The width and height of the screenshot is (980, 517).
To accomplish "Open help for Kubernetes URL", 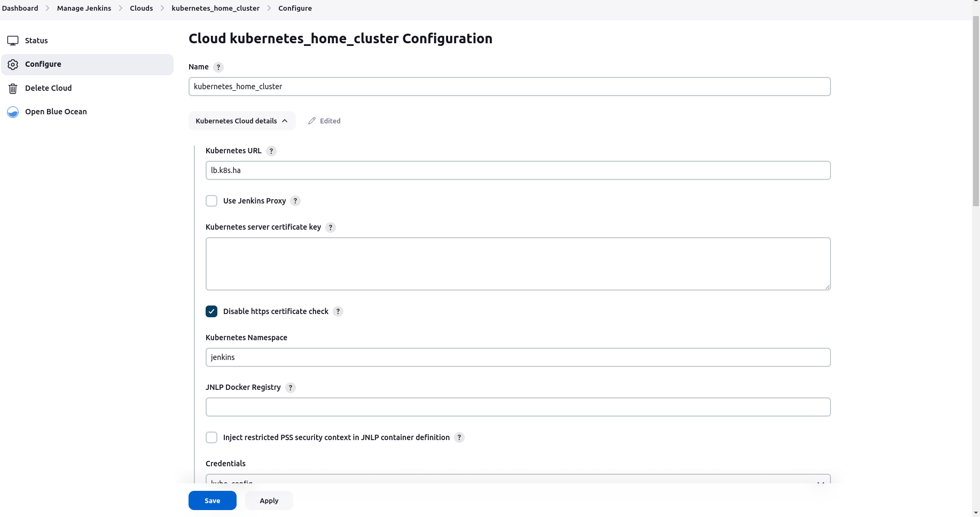I will click(271, 151).
